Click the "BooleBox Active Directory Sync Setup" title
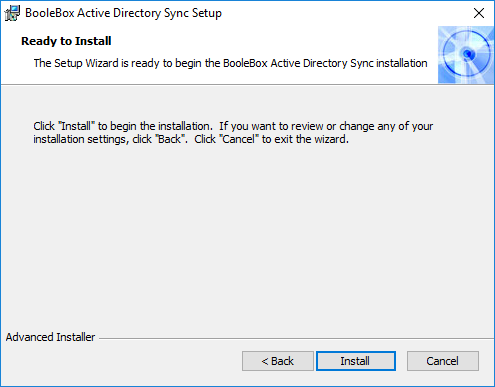This screenshot has width=495, height=387. [x=123, y=13]
